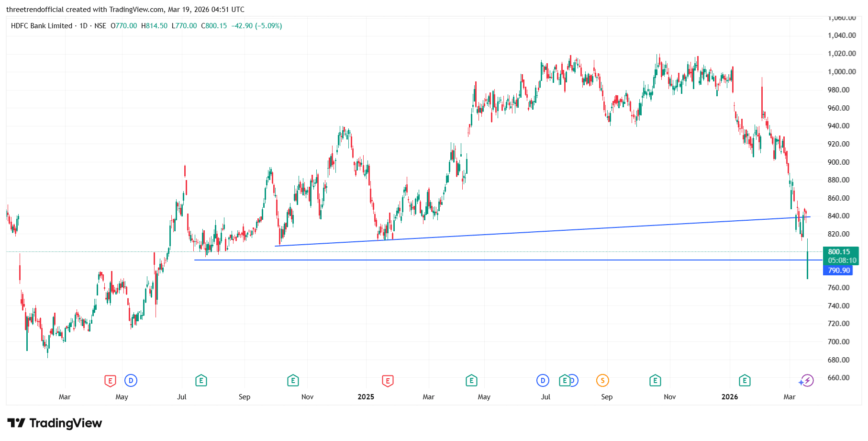Viewport: 868px width, 441px height.
Task: Click the open value O770.00
Action: click(x=123, y=26)
